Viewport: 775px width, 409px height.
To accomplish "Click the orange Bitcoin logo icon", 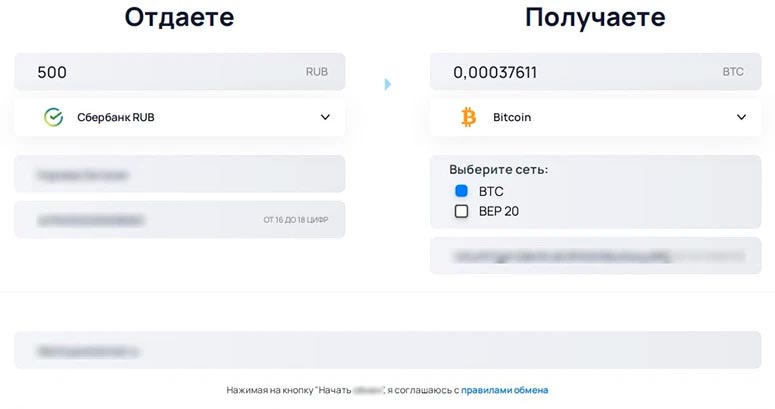I will [468, 117].
